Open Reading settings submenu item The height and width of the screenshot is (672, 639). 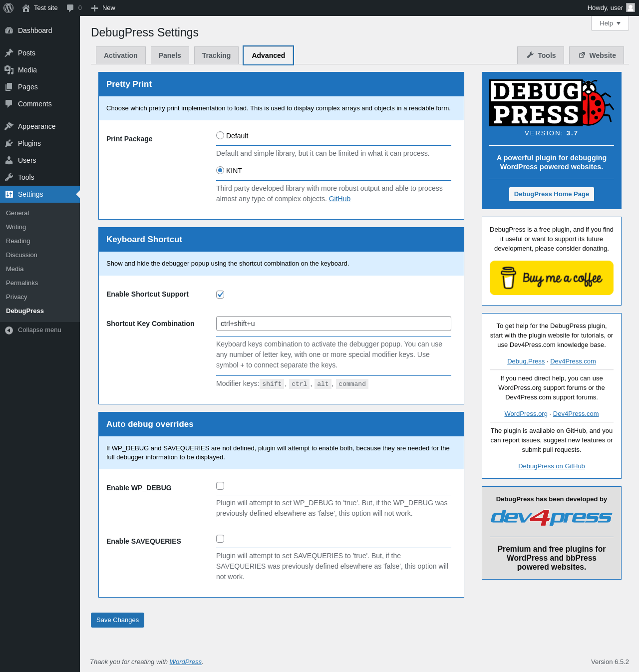[18, 241]
